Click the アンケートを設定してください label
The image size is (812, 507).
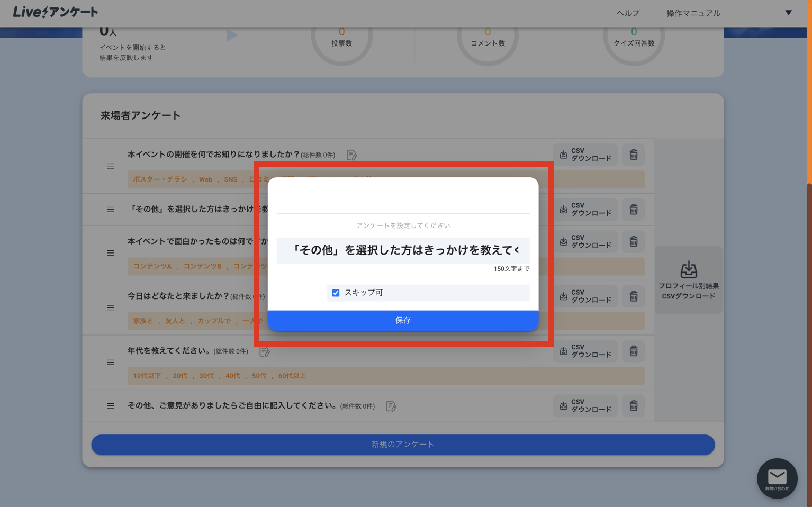(403, 225)
